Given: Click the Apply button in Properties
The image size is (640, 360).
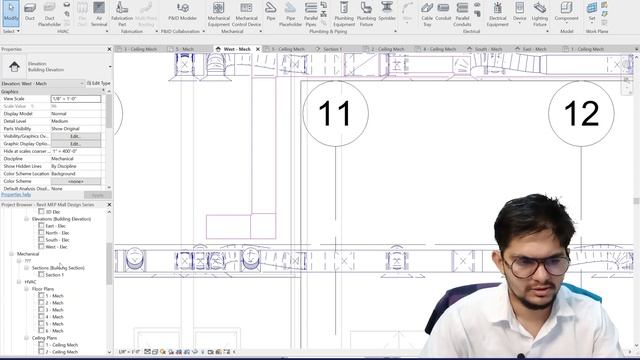Looking at the screenshot, I should tap(98, 195).
